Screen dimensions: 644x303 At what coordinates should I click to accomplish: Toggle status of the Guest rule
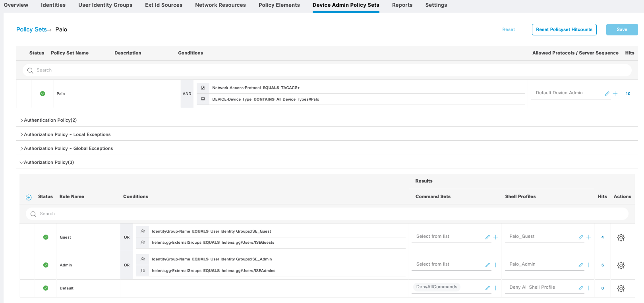46,237
